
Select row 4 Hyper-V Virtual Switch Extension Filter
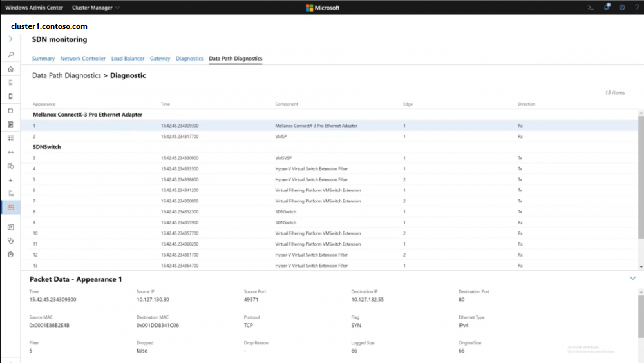click(x=329, y=168)
